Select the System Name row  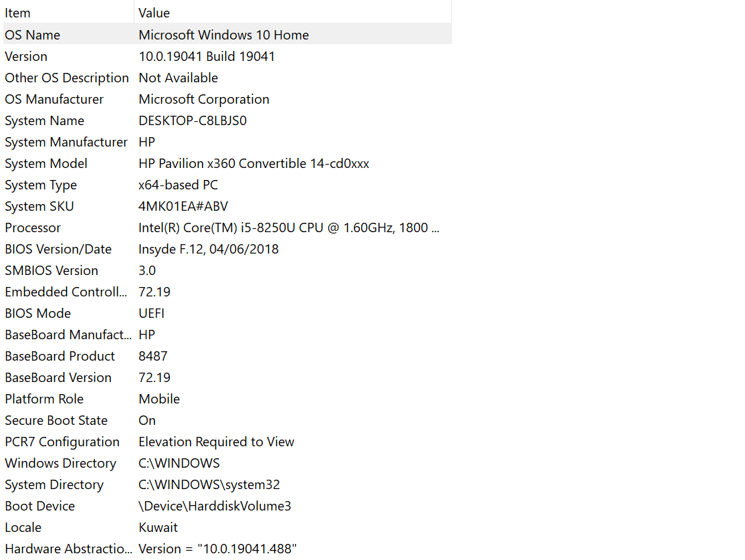pos(227,120)
